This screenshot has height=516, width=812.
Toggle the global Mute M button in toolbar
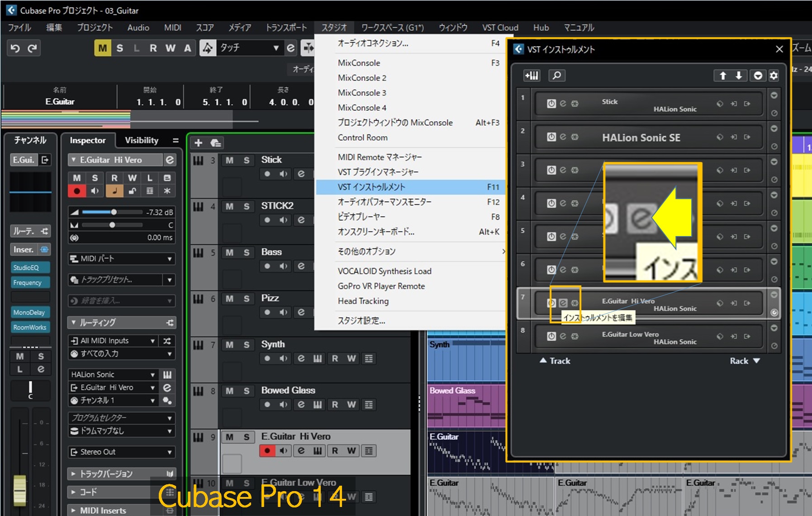(103, 48)
